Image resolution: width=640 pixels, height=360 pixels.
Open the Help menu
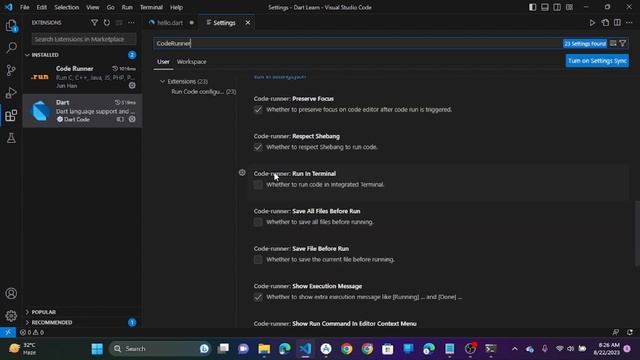[176, 7]
